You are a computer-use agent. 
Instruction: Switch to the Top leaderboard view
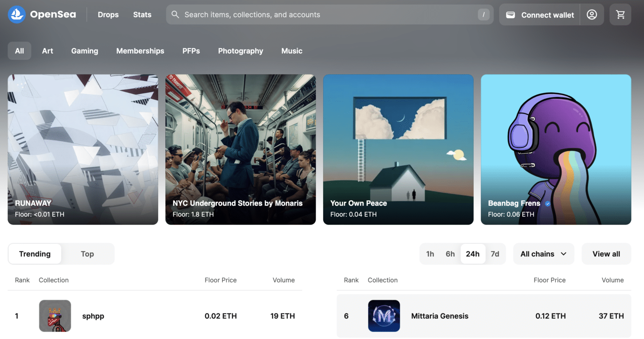[x=87, y=254]
